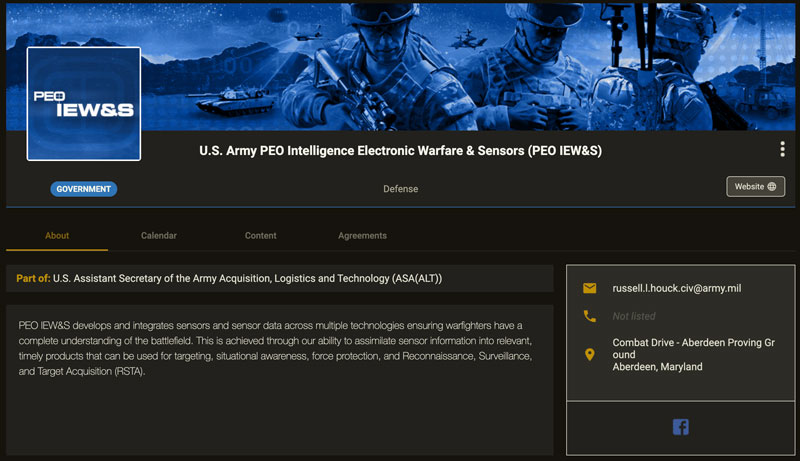Open the ASA(ALT) parent organization link
Screen dimensions: 800x461
tap(247, 278)
